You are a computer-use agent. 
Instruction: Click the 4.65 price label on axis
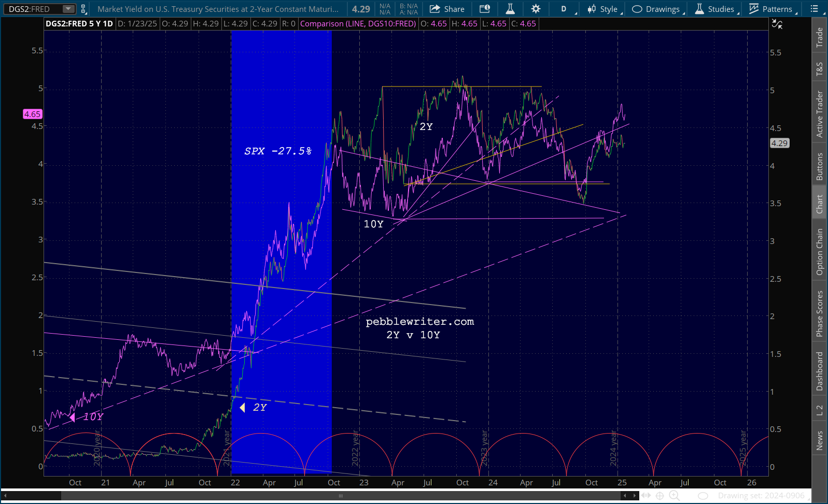pyautogui.click(x=32, y=114)
